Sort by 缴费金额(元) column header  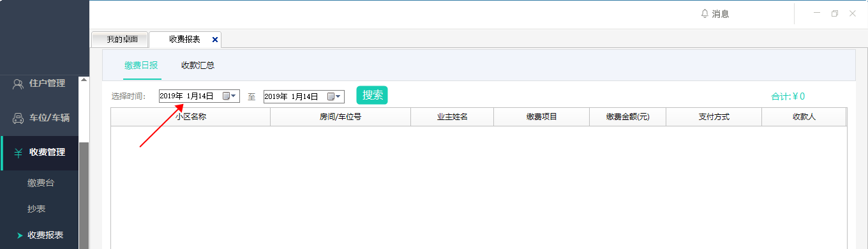[x=627, y=117]
